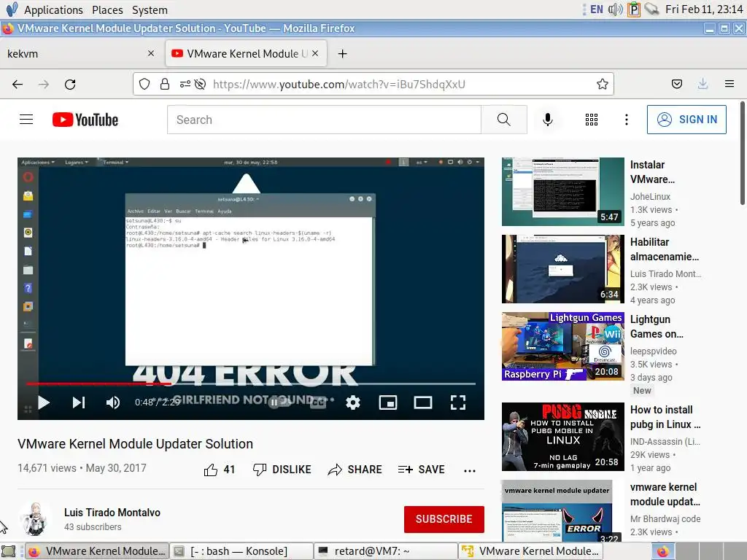Skip to the next video
This screenshot has width=747, height=560.
pyautogui.click(x=79, y=402)
